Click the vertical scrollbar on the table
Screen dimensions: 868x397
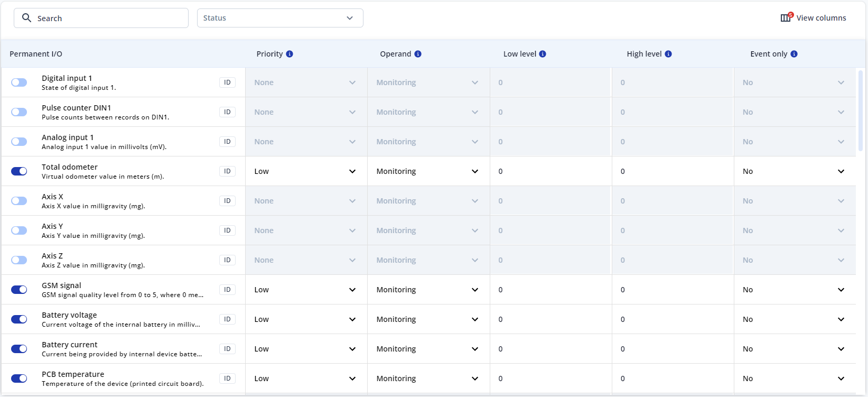(x=861, y=111)
